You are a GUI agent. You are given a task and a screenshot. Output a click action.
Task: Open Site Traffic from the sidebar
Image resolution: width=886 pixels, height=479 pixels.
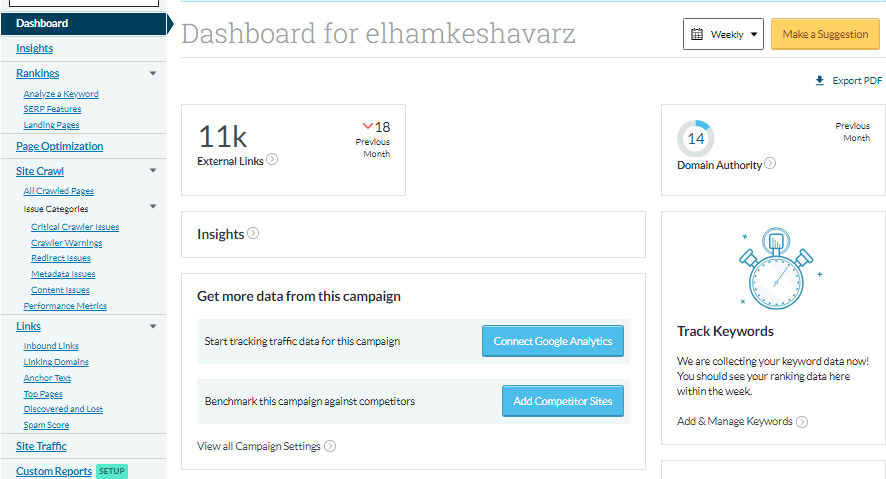tap(41, 446)
